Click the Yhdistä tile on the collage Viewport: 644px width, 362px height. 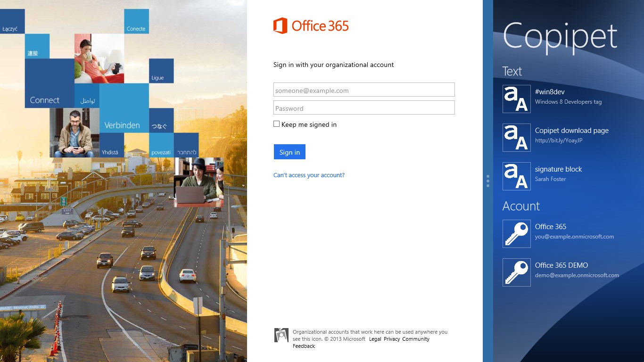point(112,145)
